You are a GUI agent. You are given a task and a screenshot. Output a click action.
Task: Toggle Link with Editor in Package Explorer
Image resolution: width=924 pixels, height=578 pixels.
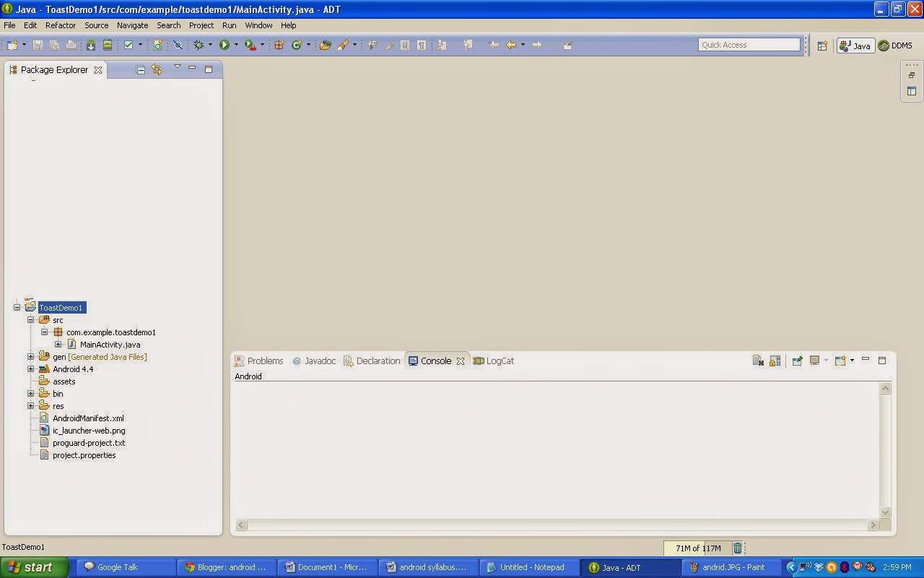tap(157, 69)
